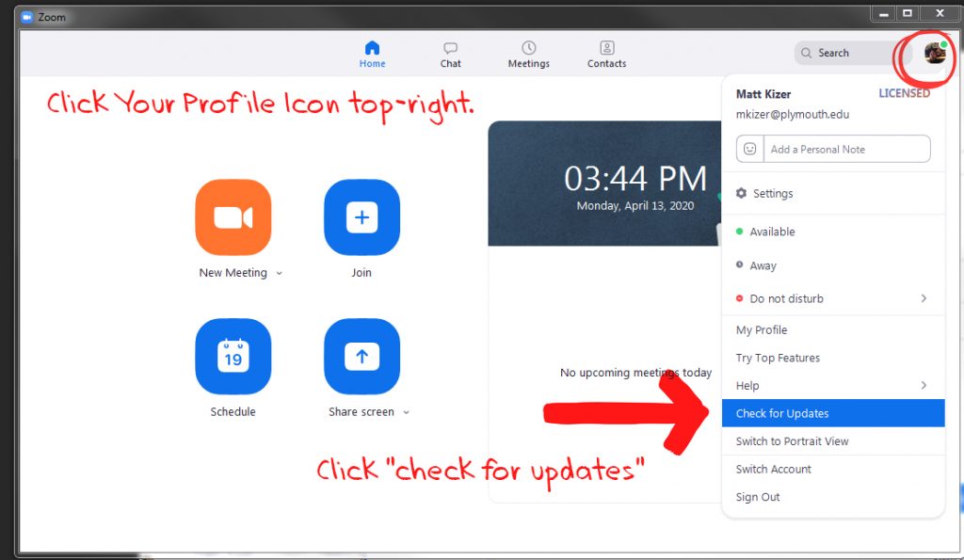Set status to Available
Viewport: 964px width, 560px height.
833,232
